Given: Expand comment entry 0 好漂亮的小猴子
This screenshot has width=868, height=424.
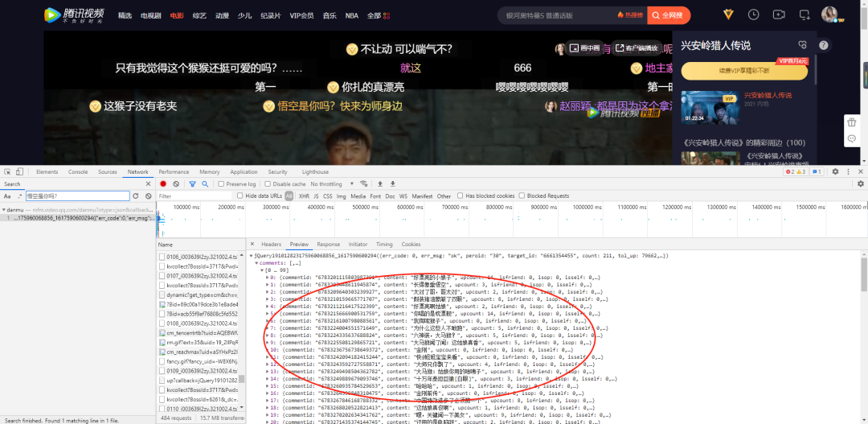Looking at the screenshot, I should pos(268,277).
